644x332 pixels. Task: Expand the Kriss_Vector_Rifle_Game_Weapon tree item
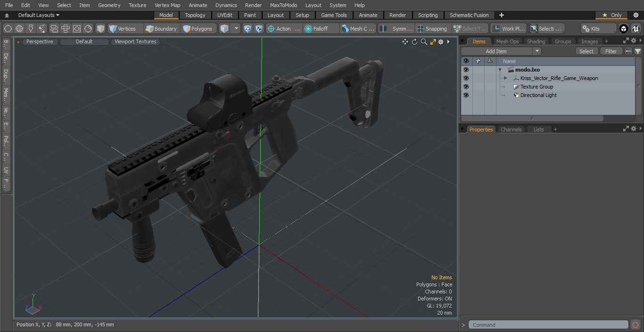pos(505,78)
